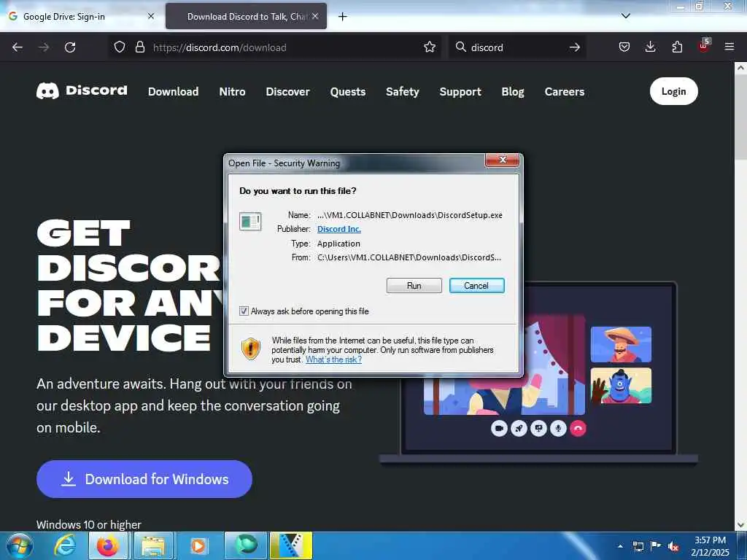
Task: Open the Windows Start menu orb
Action: (20, 545)
